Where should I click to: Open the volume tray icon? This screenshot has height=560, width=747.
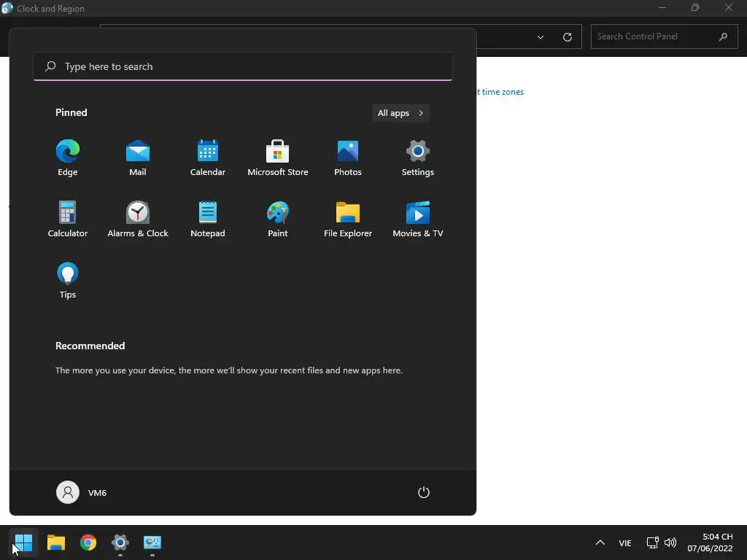[670, 542]
